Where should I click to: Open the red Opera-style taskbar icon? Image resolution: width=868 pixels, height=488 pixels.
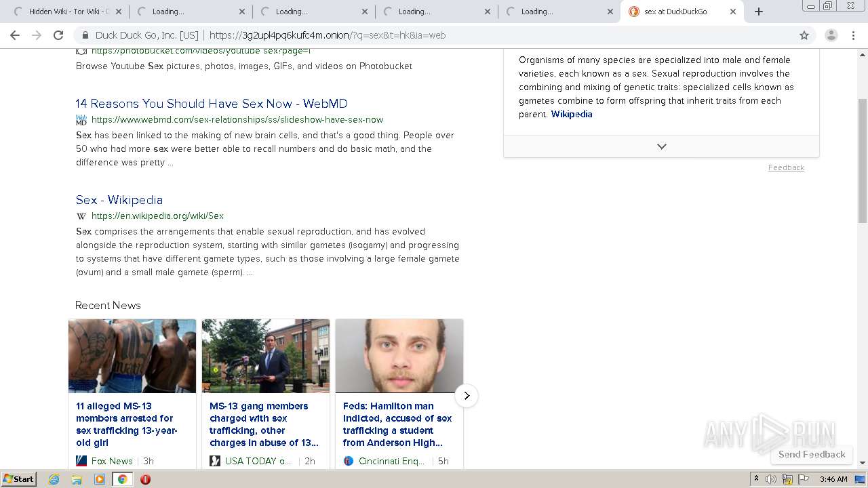(145, 479)
